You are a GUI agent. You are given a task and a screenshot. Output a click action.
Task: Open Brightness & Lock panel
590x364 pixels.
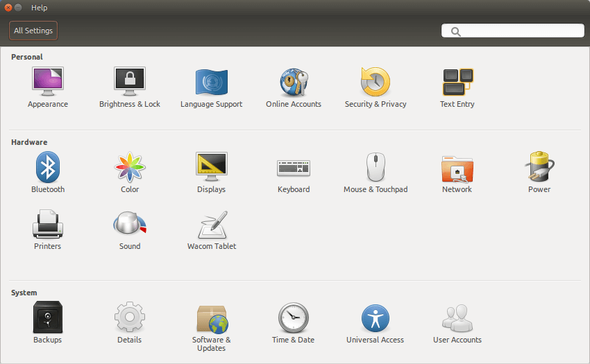130,87
